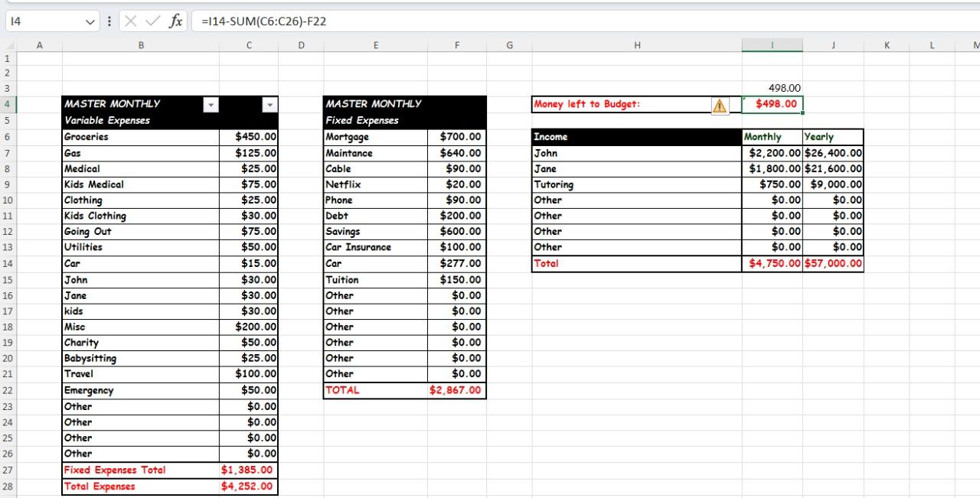Open the filter dropdown in cell B4
The width and height of the screenshot is (980, 498).
211,105
